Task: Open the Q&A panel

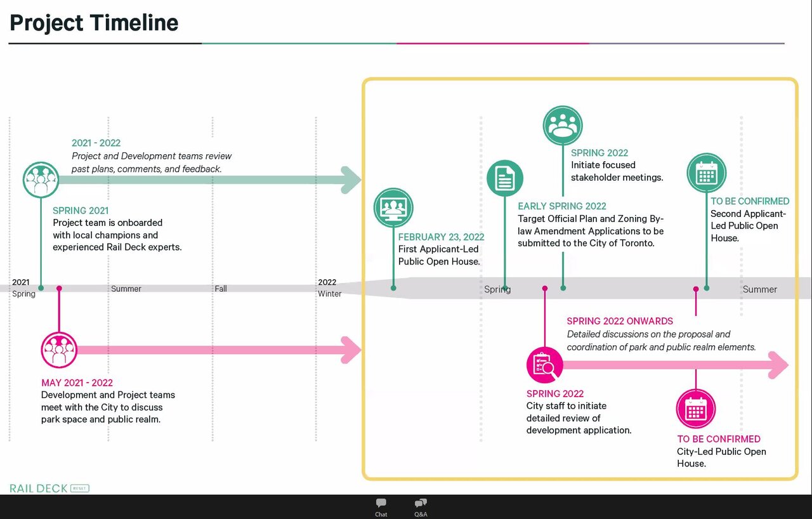Action: (421, 506)
